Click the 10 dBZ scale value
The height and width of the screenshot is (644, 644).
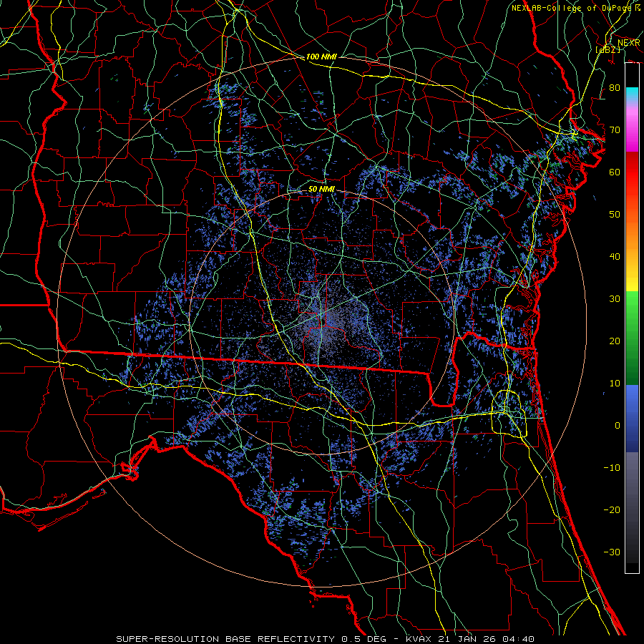(615, 384)
